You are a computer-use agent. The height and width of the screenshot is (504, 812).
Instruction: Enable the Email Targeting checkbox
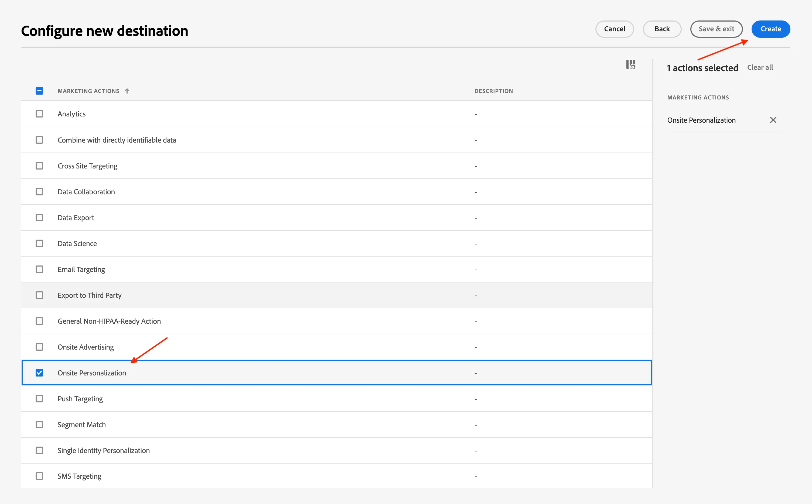point(39,269)
